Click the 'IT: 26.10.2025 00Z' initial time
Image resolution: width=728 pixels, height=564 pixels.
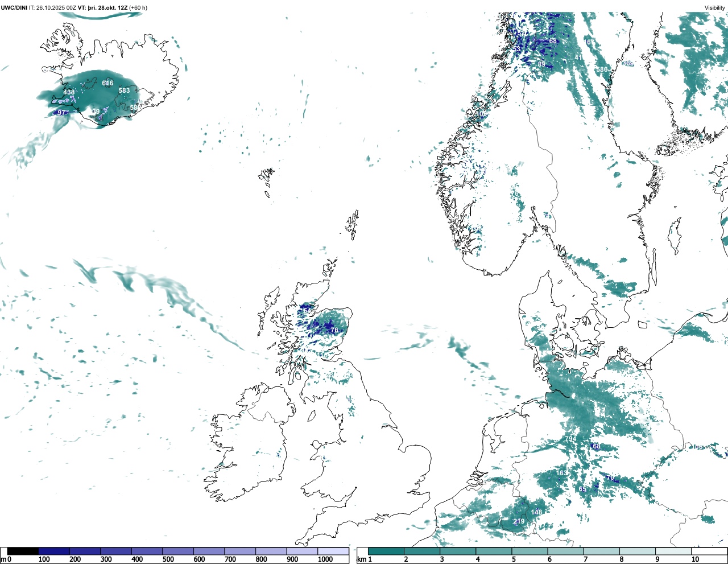tap(53, 7)
